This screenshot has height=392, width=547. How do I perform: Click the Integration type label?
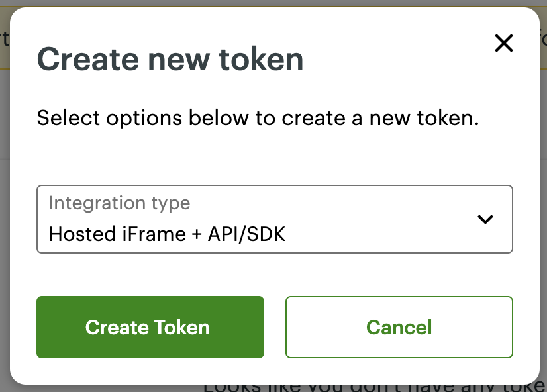tap(119, 203)
